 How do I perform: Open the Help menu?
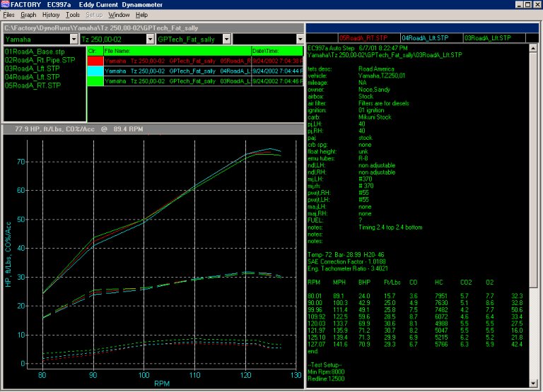(141, 14)
